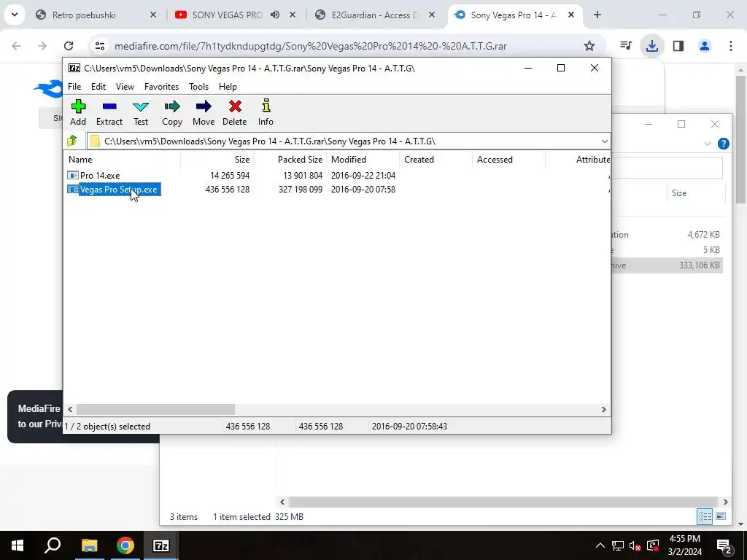Sort by Modified column header
This screenshot has height=560, width=747.
pos(363,160)
